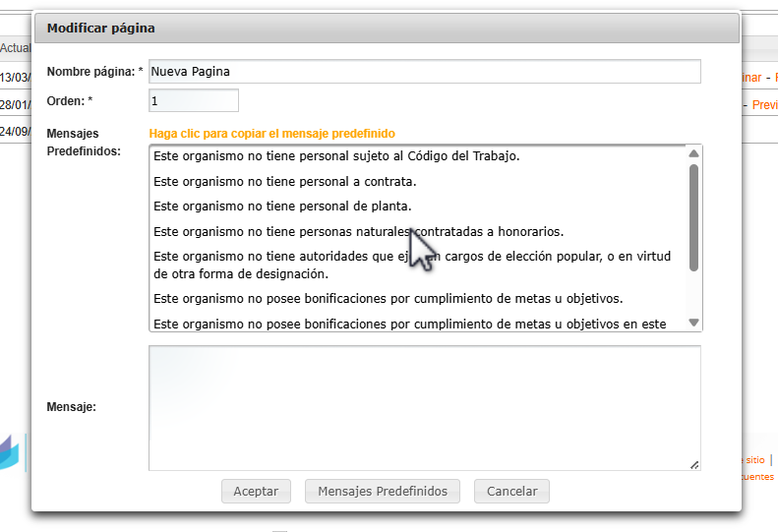Viewport: 778px width, 532px height.
Task: Click the orange 'Haga clic para copiar' hint text
Action: pos(271,134)
